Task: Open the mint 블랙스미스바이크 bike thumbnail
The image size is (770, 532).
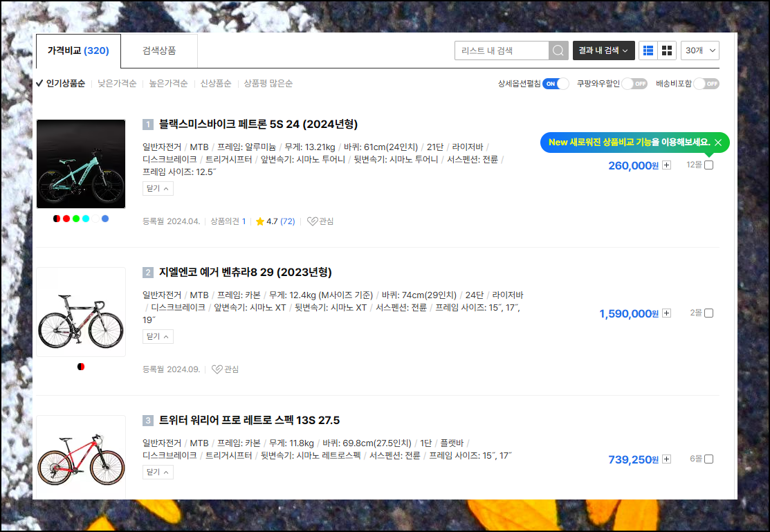Action: pos(81,164)
